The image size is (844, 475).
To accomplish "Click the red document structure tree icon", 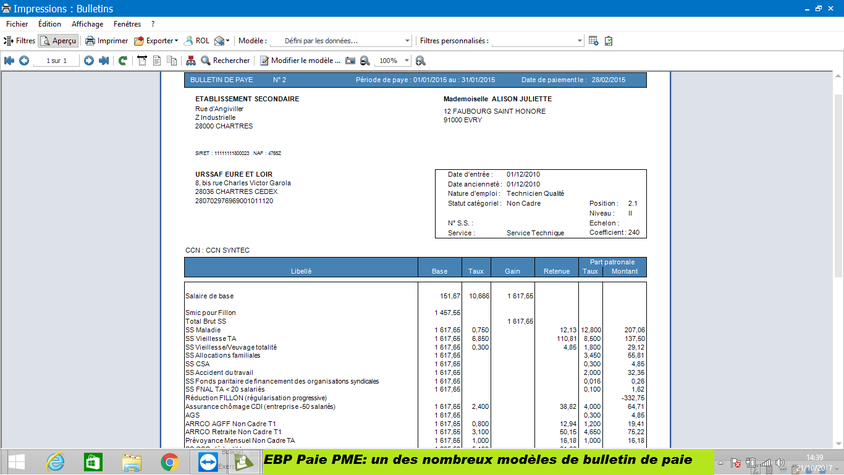I will pyautogui.click(x=191, y=61).
